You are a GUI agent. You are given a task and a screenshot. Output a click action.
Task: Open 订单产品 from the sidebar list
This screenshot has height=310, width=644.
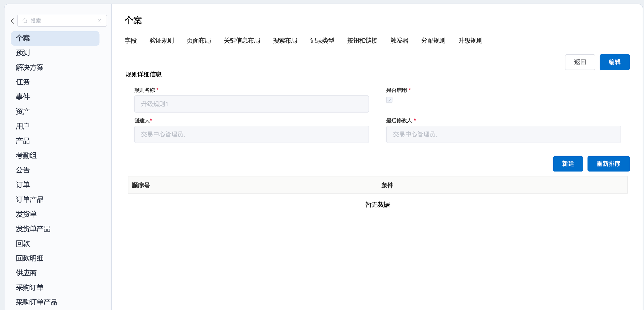30,199
